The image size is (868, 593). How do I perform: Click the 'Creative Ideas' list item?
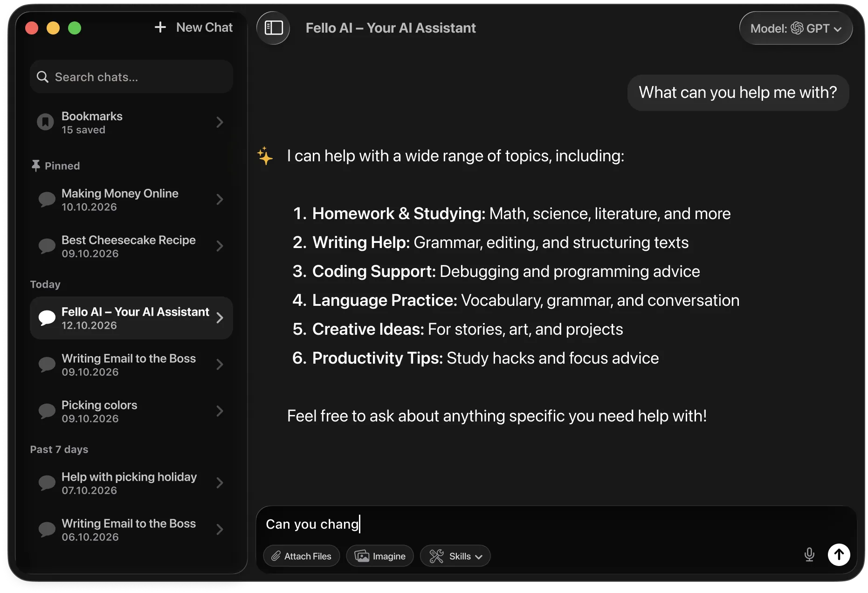point(458,329)
